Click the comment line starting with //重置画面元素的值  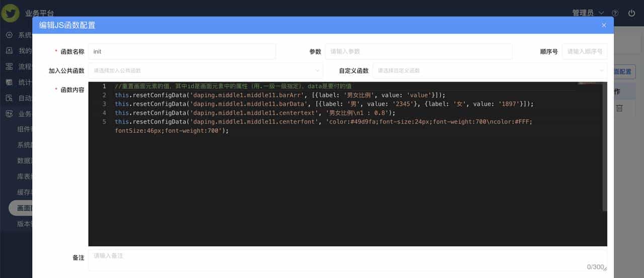tap(233, 86)
